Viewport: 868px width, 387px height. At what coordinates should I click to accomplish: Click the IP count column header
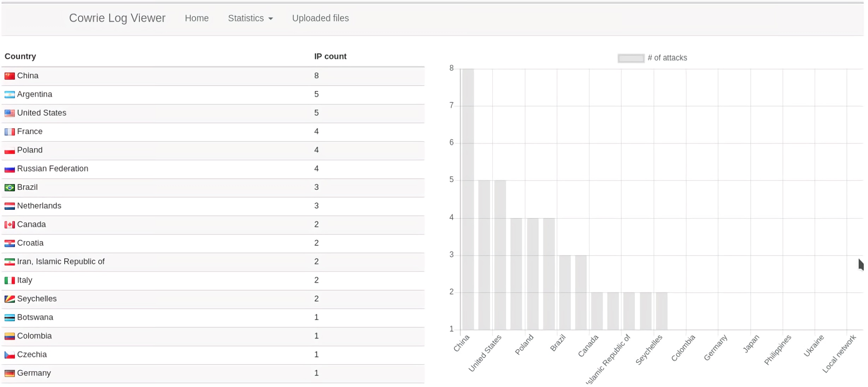[x=330, y=56]
